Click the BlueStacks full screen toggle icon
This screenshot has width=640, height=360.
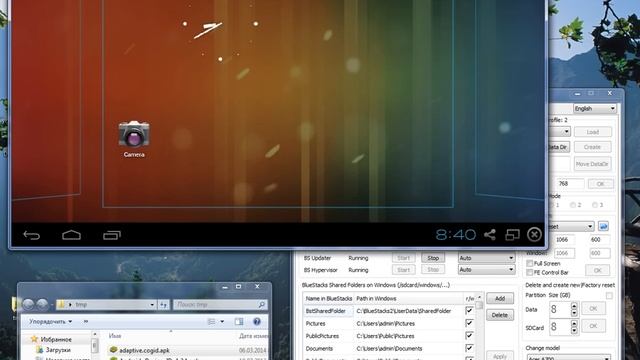(512, 235)
